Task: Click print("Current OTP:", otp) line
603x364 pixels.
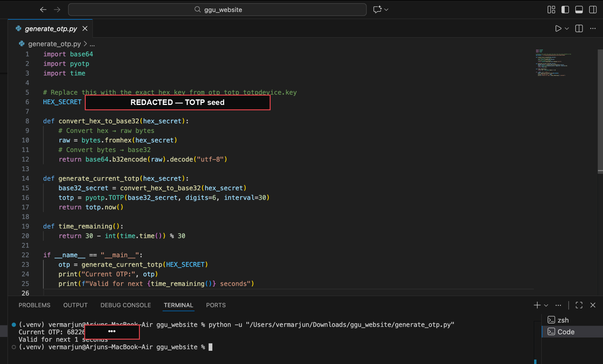Action: [108, 274]
